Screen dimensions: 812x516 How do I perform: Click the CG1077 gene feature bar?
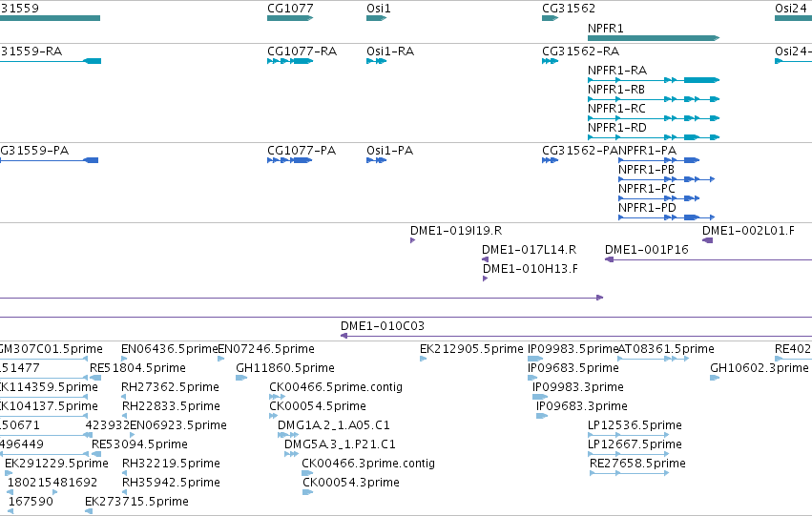point(290,18)
